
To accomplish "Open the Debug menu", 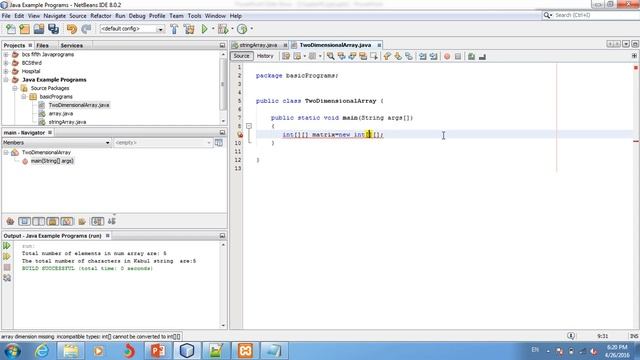I will click(x=137, y=16).
